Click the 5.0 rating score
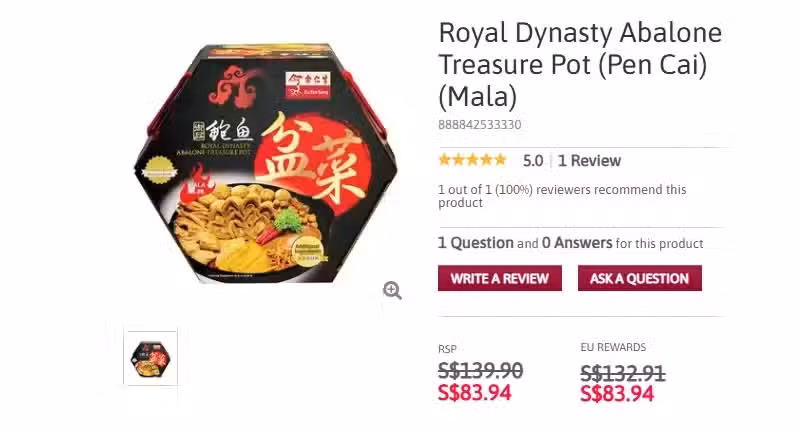 tap(533, 161)
